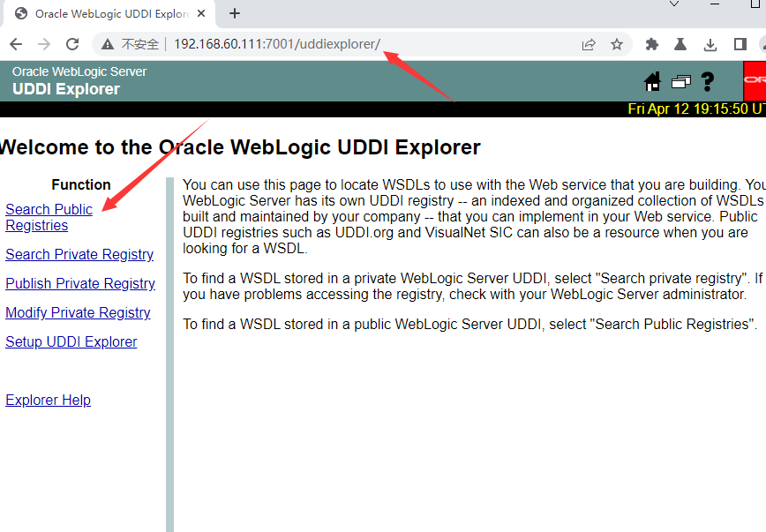Image resolution: width=766 pixels, height=532 pixels.
Task: Reload the page with the refresh icon
Action: click(x=72, y=44)
